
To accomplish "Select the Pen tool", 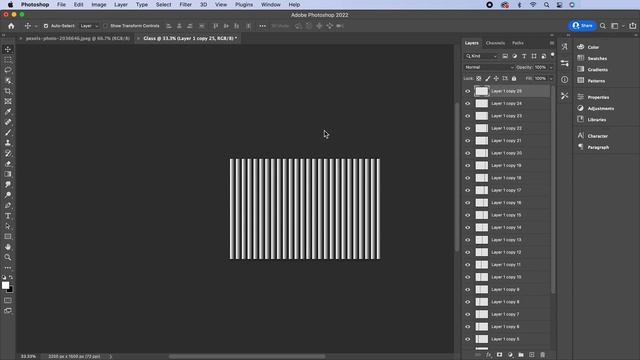I will pos(8,205).
